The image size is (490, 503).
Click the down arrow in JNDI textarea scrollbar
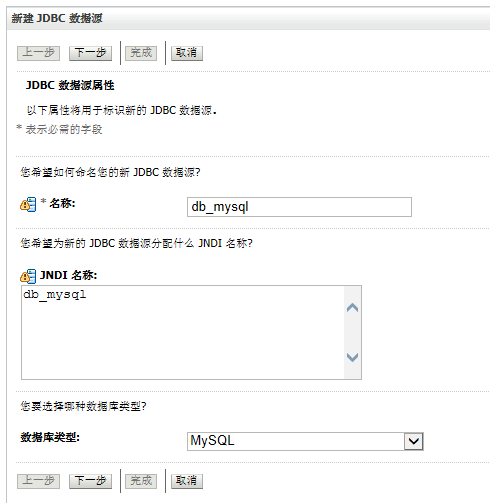[352, 357]
